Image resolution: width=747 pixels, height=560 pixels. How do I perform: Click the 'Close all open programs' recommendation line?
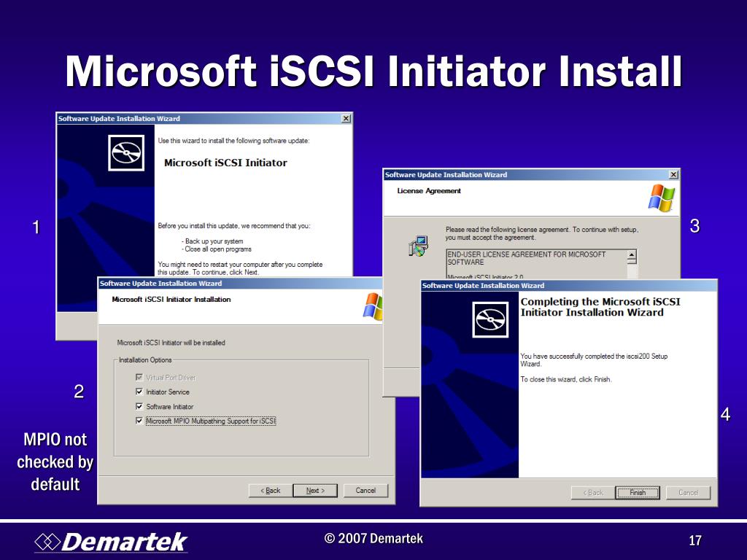click(216, 249)
